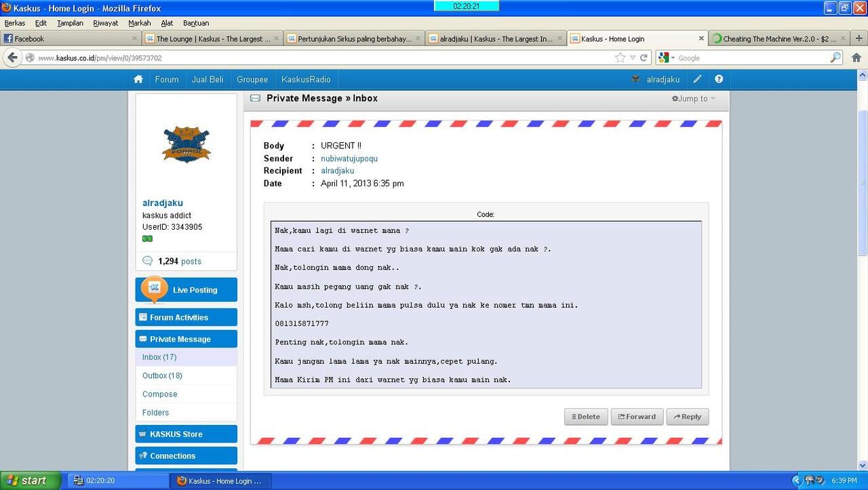The width and height of the screenshot is (868, 490).
Task: Open a new tab with plus button
Action: [x=859, y=39]
